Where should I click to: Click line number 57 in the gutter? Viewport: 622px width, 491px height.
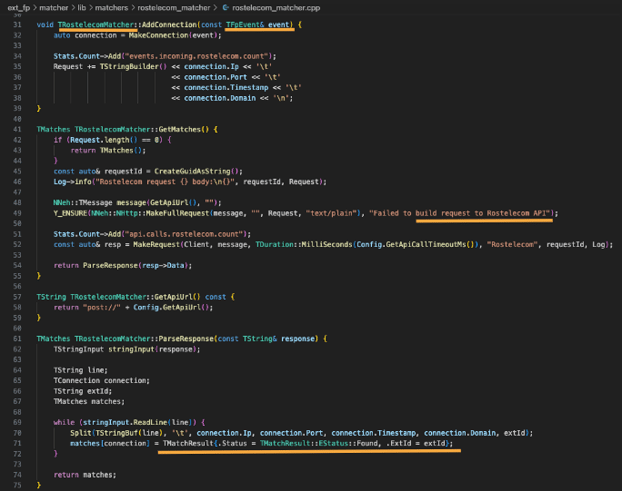click(17, 297)
